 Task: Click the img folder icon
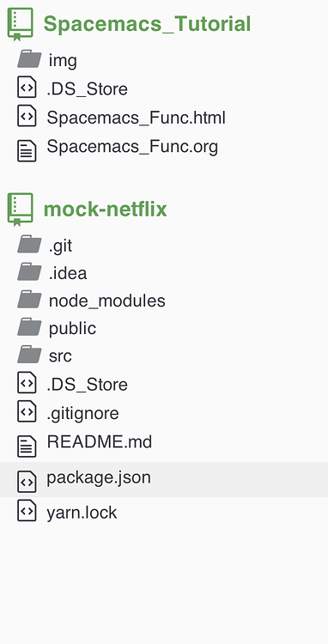coord(29,59)
